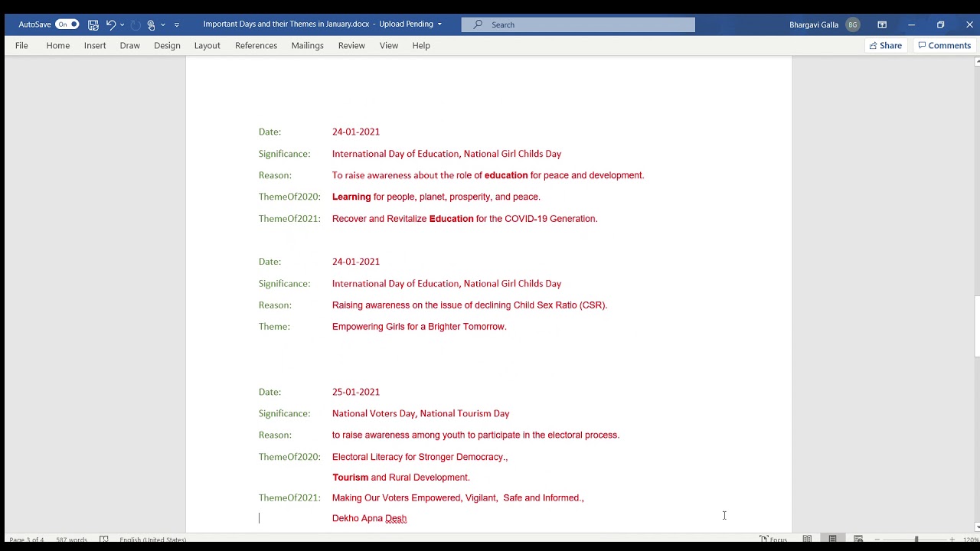Image resolution: width=980 pixels, height=551 pixels.
Task: Click into the Search box
Action: (x=578, y=24)
